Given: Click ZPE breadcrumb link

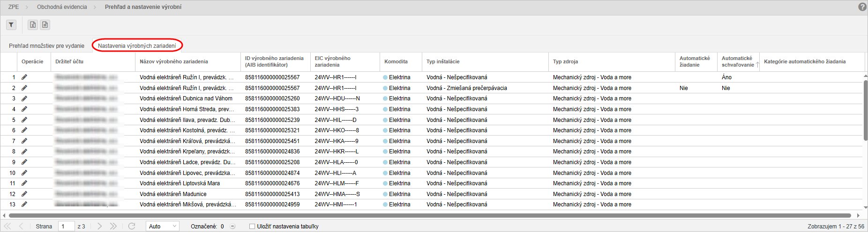Looking at the screenshot, I should (14, 7).
